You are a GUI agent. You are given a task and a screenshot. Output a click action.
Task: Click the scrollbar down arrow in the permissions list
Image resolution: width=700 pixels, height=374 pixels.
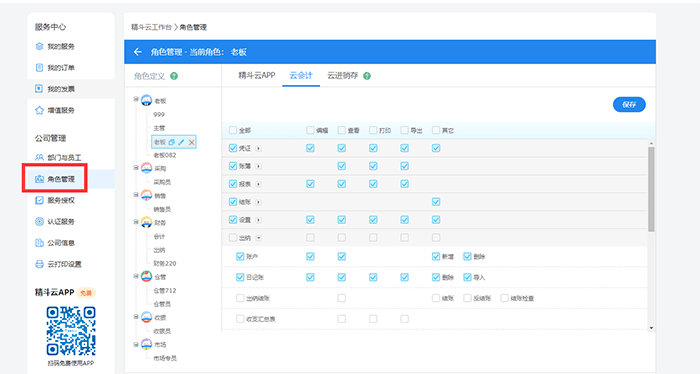[x=651, y=328]
